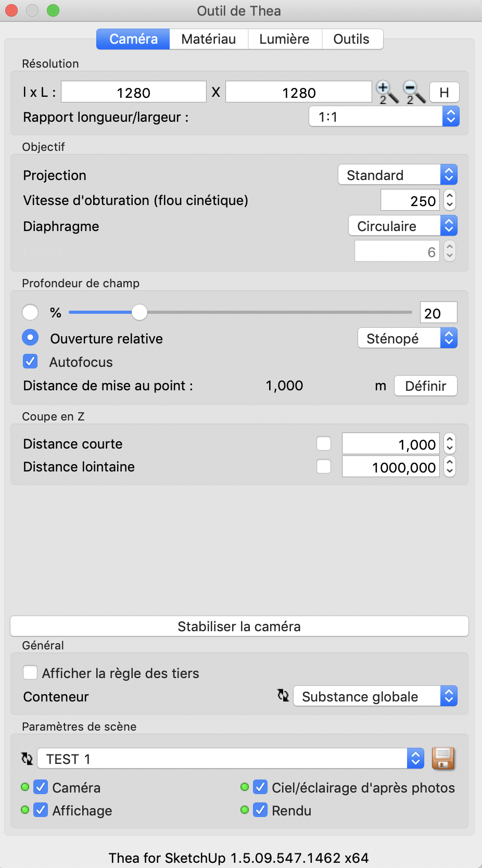Enable Afficher la règle des tiers

click(x=30, y=672)
